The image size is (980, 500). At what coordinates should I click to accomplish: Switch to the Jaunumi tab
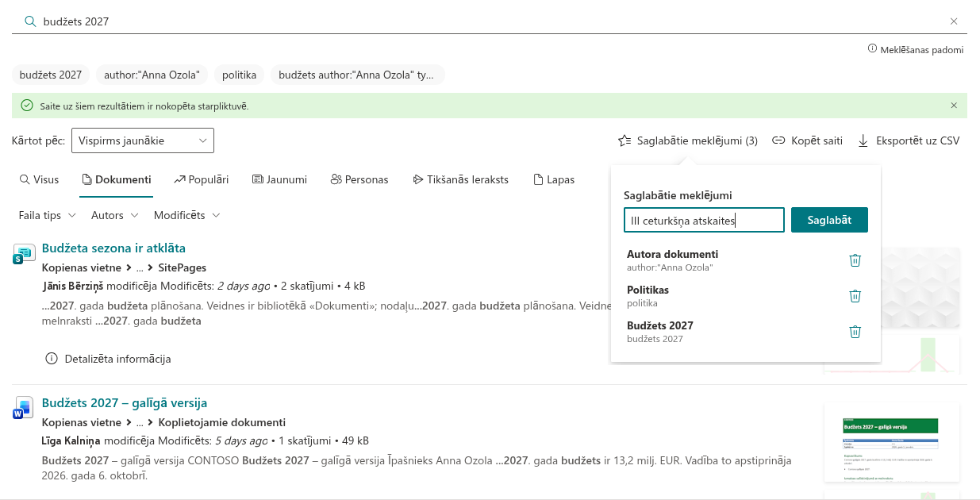[x=279, y=179]
